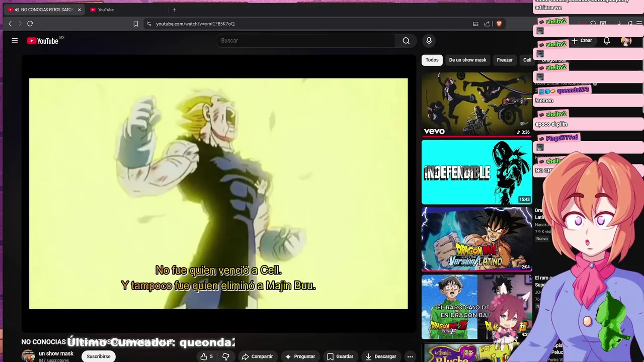Click Compartir share button

point(257,356)
